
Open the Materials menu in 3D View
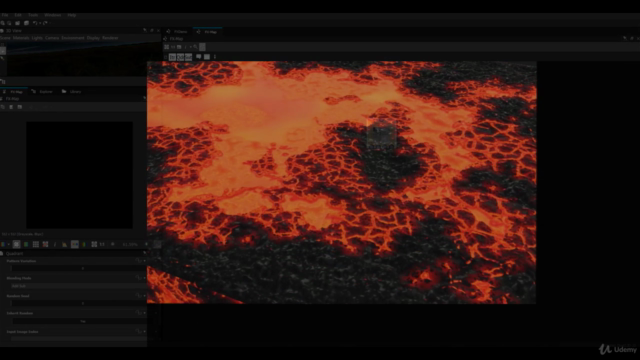pyautogui.click(x=21, y=38)
